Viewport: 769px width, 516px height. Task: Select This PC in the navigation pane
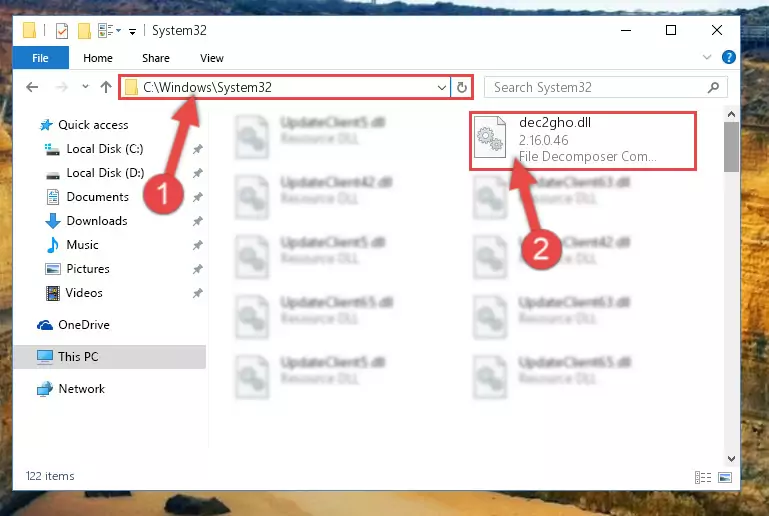coord(109,357)
